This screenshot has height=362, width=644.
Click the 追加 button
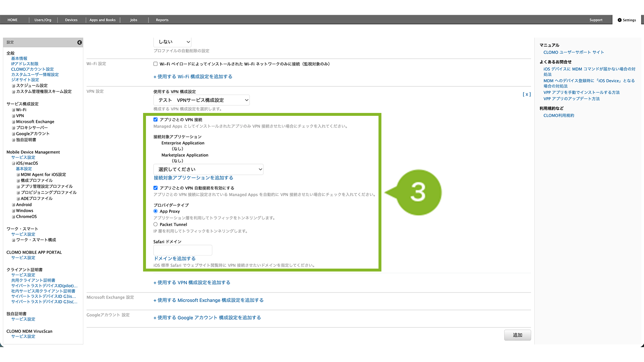coord(517,335)
